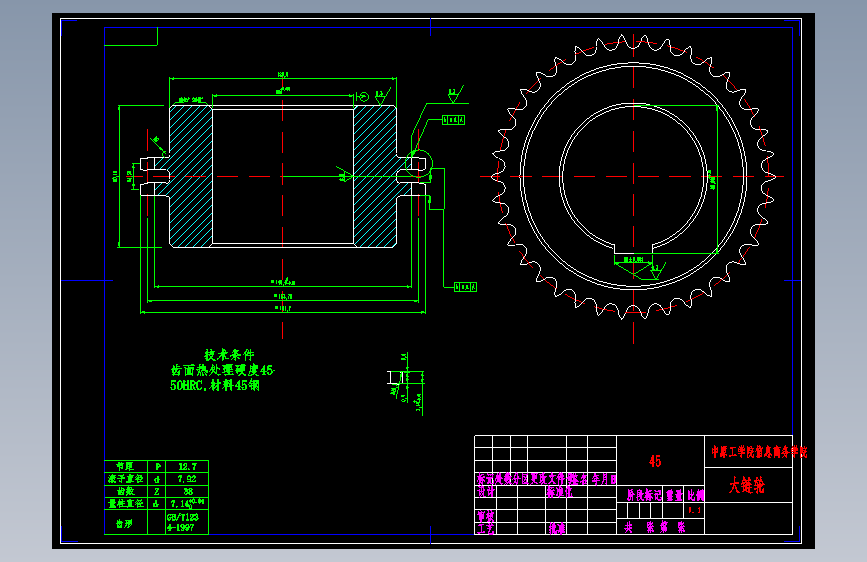
Task: Click the 比例 header cell
Action: point(696,495)
